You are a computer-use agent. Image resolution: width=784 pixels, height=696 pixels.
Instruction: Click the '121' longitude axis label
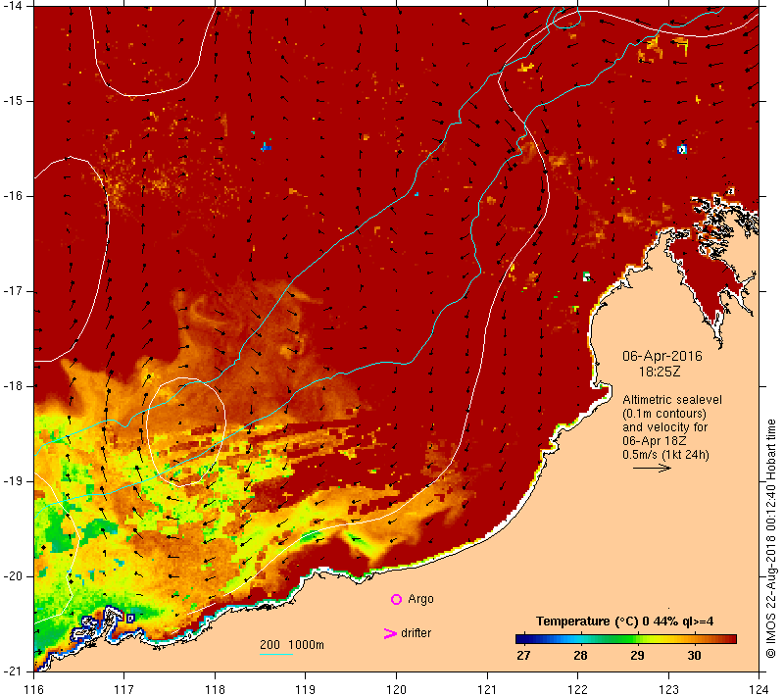coord(487,689)
